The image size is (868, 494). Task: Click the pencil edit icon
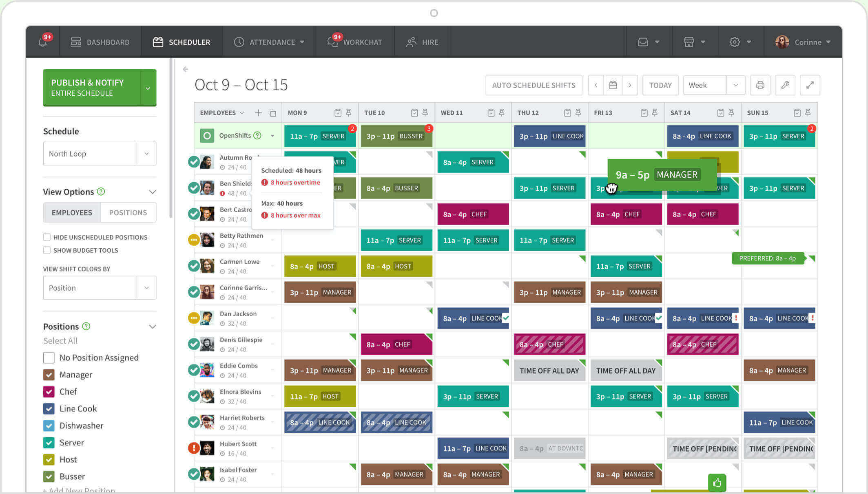coord(786,85)
